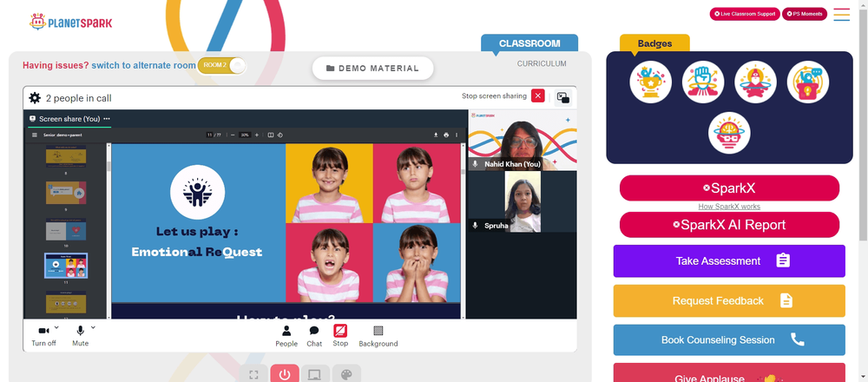868x382 pixels.
Task: Open screen share three-dots options
Action: (106, 118)
